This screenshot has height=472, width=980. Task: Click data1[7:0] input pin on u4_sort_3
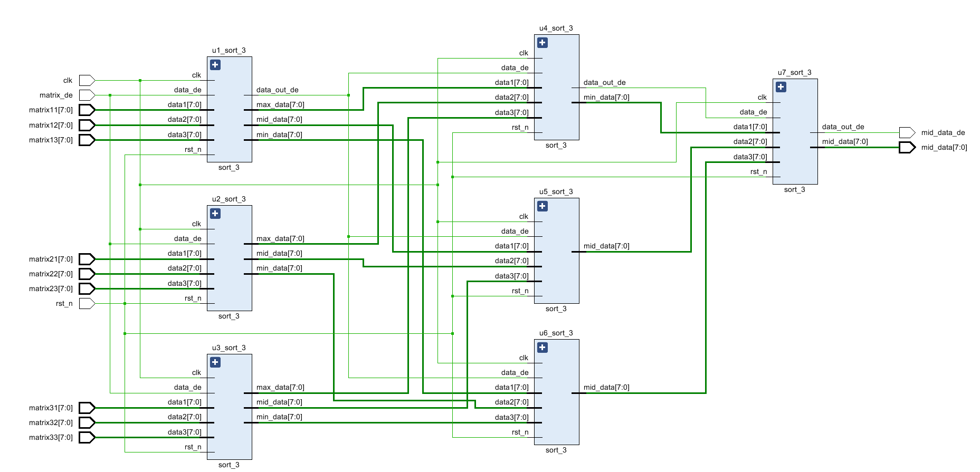click(x=512, y=83)
